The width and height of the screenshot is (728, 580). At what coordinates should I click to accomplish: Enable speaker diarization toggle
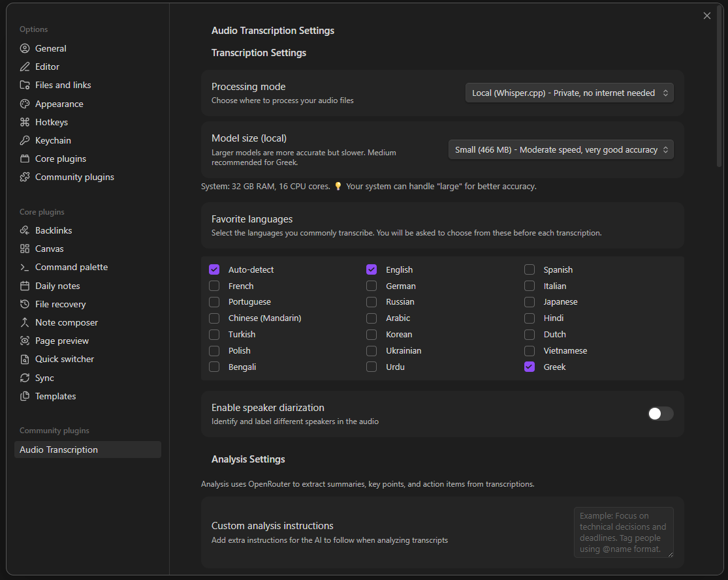(x=660, y=414)
